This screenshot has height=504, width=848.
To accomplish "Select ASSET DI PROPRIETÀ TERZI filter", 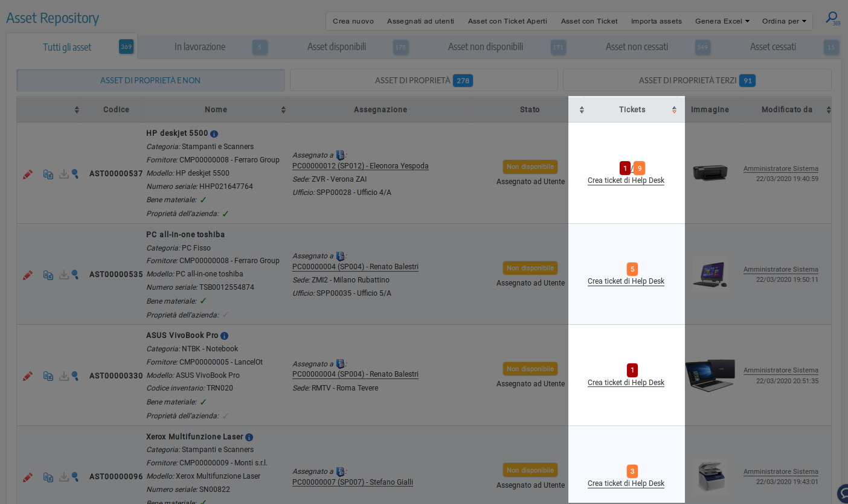I will tap(697, 80).
